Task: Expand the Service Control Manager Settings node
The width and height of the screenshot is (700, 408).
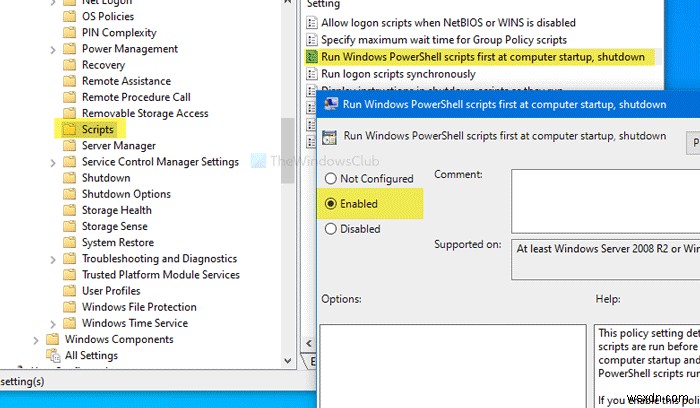Action: click(x=53, y=162)
